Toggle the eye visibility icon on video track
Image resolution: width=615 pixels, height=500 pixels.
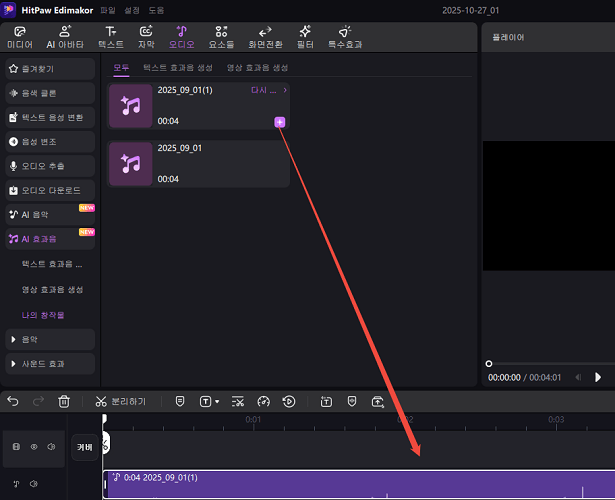(33, 448)
